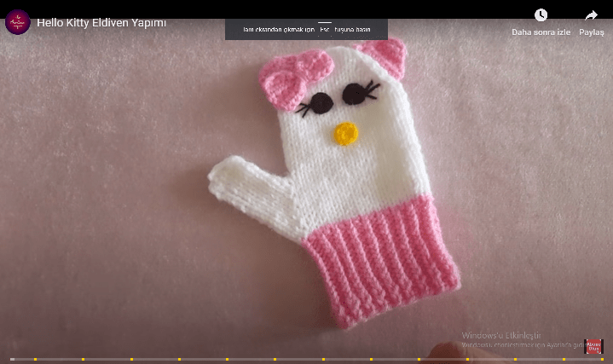Jump to the fourth yellow timeline marker
Image resolution: width=613 pixels, height=364 pixels.
click(178, 360)
